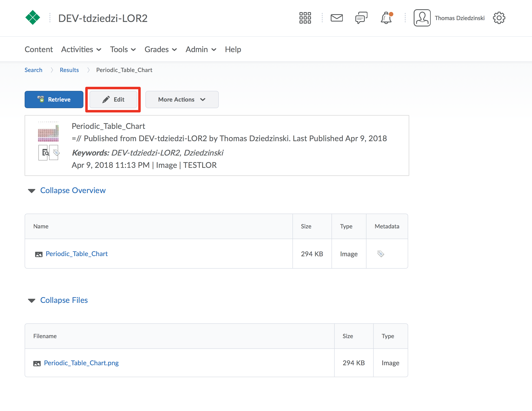Click the Image cell in Files table

point(390,363)
